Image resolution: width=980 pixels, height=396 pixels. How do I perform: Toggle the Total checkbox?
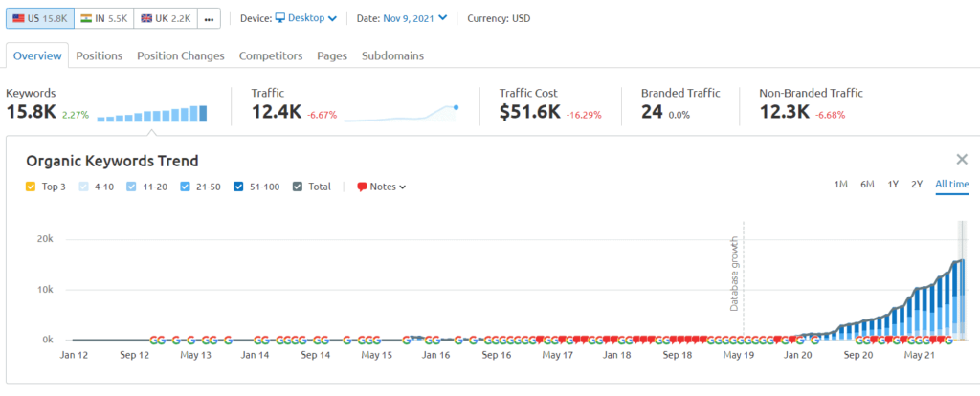tap(298, 187)
